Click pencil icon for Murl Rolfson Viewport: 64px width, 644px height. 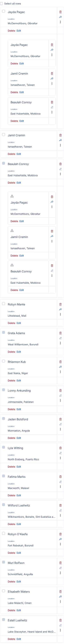coord(60,568)
